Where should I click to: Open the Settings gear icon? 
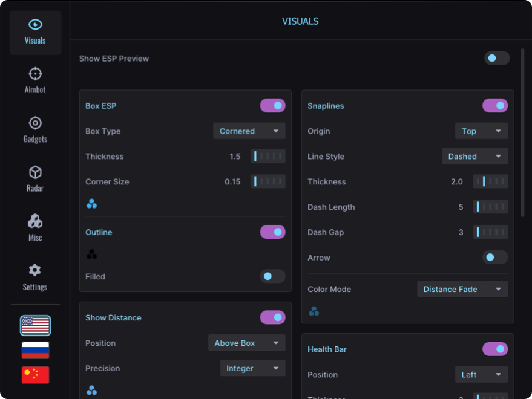[35, 270]
